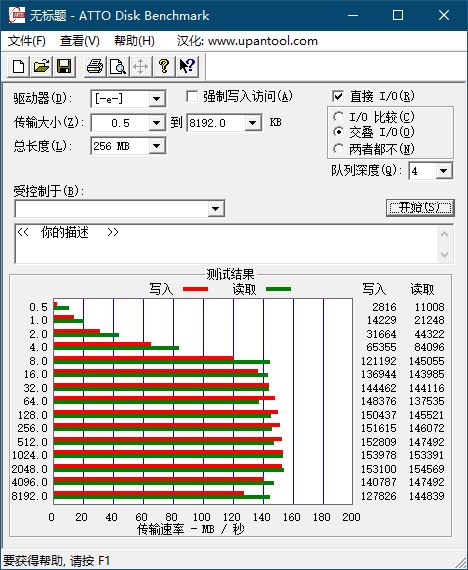Click the 测试结果 group title

pyautogui.click(x=230, y=274)
